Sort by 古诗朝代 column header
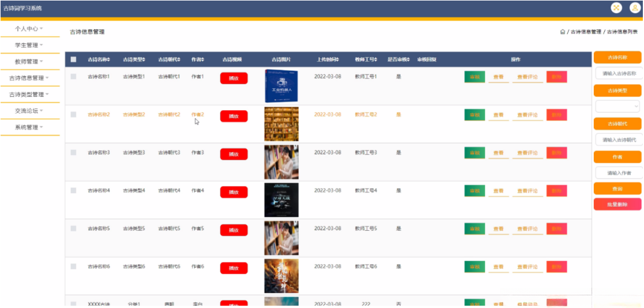Image resolution: width=644 pixels, height=308 pixels. (x=169, y=59)
